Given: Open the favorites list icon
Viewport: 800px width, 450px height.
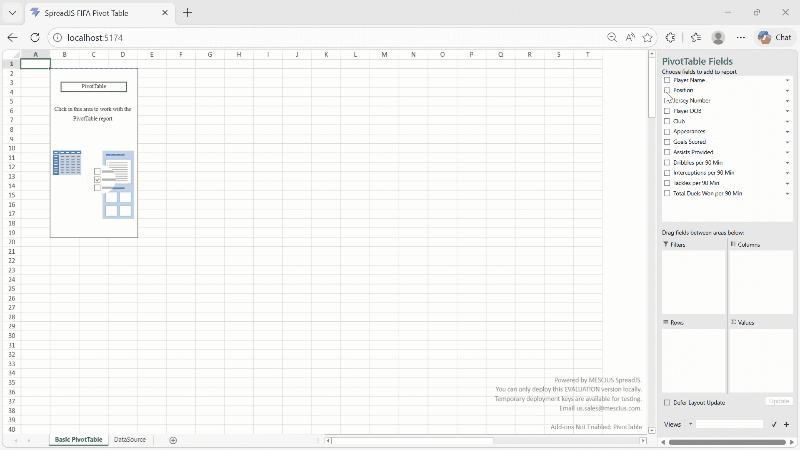Looking at the screenshot, I should [x=695, y=37].
